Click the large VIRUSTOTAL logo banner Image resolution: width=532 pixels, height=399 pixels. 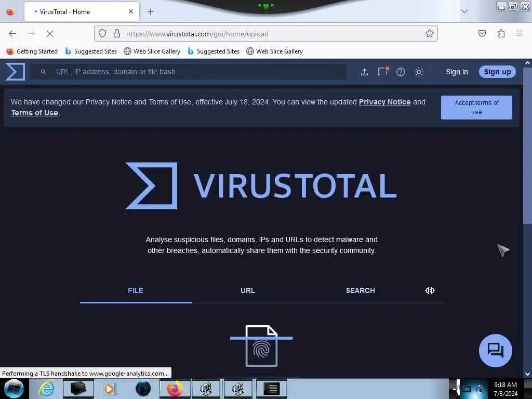click(261, 186)
